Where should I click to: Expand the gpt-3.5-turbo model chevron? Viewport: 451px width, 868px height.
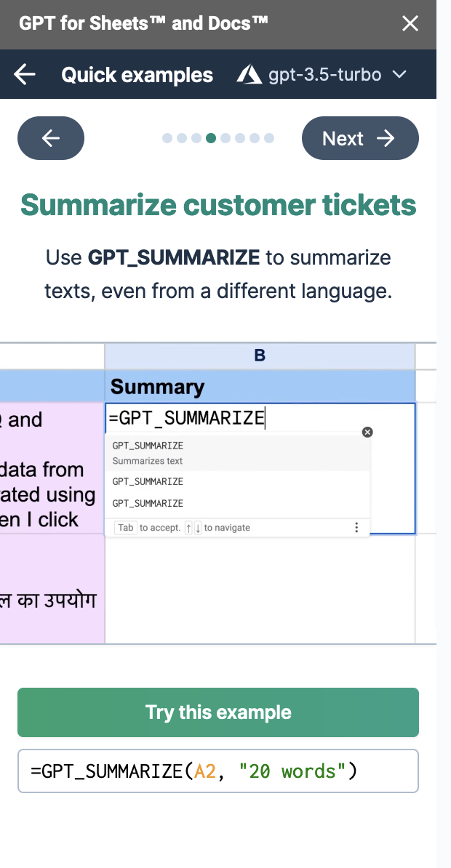[399, 75]
